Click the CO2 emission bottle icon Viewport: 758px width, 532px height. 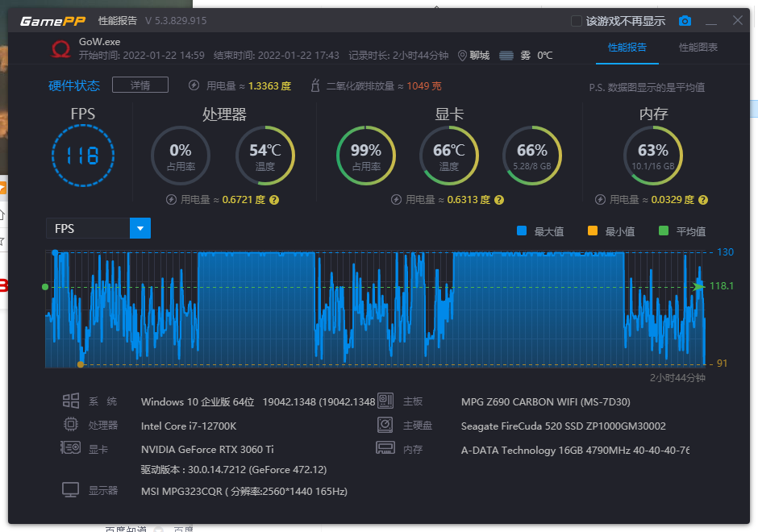coord(315,85)
